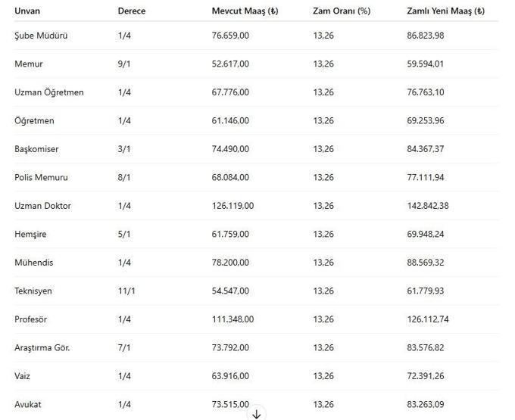515x420 pixels.
Task: Select the Memur row title
Action: coord(29,64)
